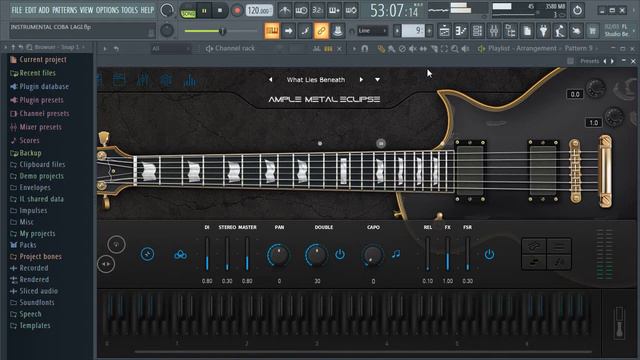Click the bar chart tab icon in Ample Metal
This screenshot has height=360, width=640.
(x=190, y=80)
